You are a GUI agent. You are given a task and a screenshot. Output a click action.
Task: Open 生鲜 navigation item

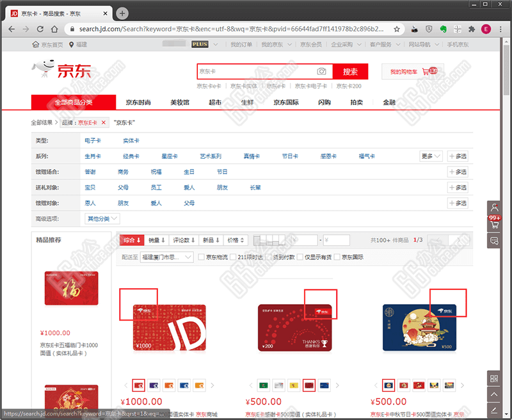point(247,102)
